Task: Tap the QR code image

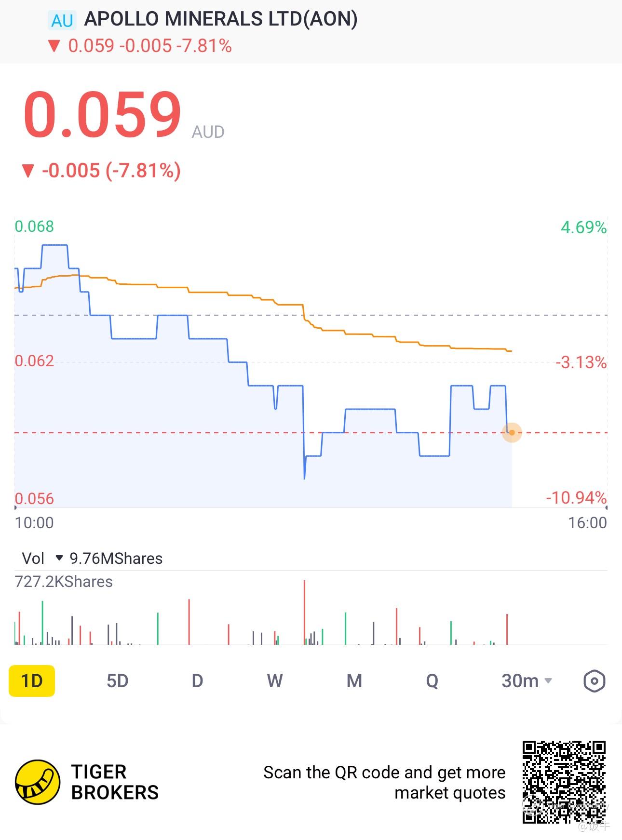Action: pos(564,782)
